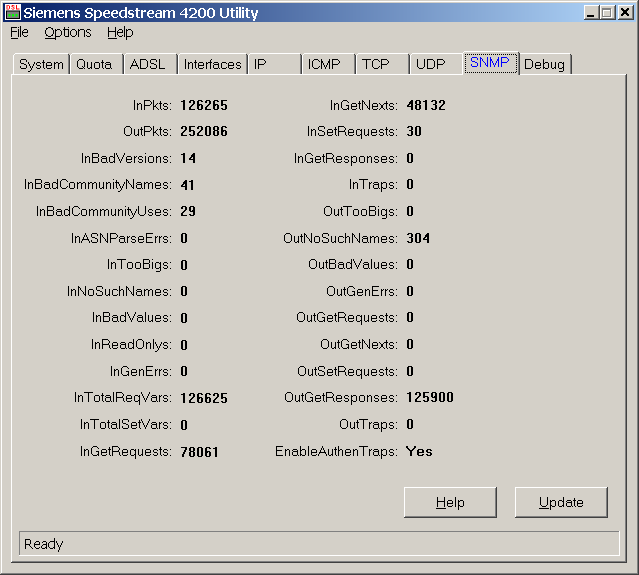Click the InBadCommunityNames label
The image size is (639, 575).
click(98, 185)
